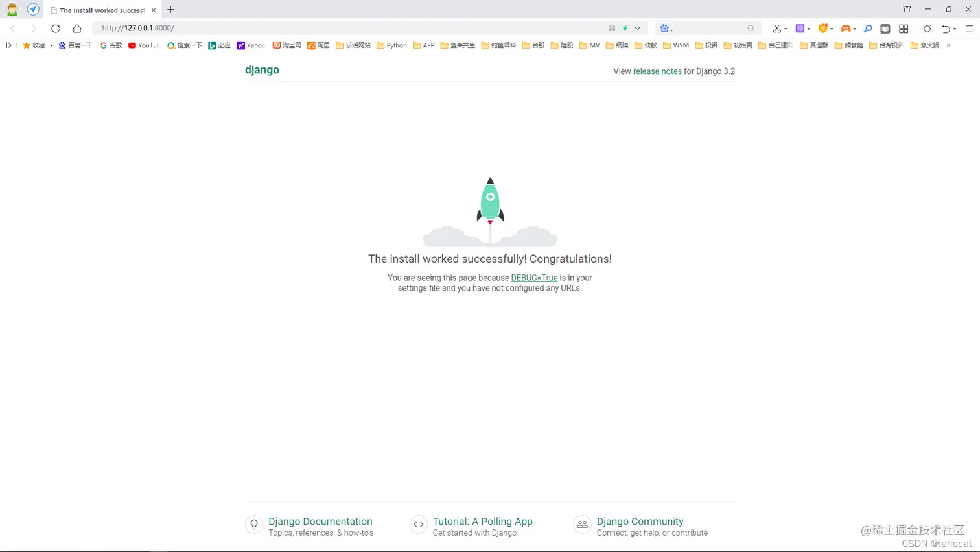Open the WYM bookmark folder

point(676,45)
